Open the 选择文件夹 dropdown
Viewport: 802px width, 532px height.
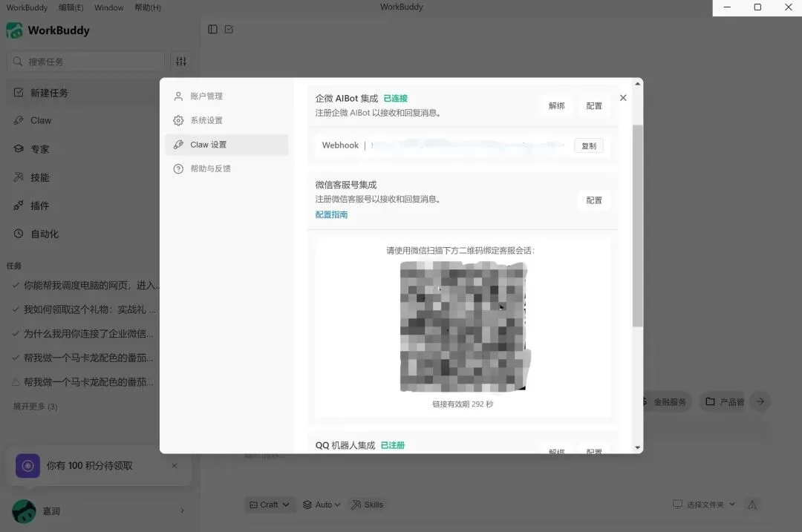(704, 505)
